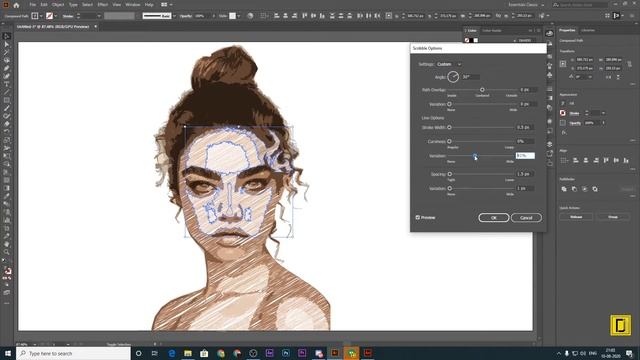Click the taskbar search box

coord(73,353)
